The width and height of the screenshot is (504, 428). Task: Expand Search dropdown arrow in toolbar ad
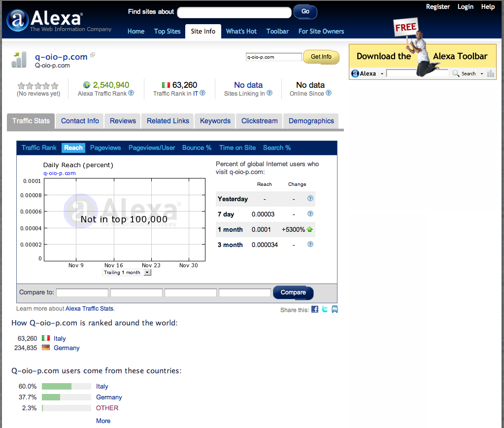[481, 73]
